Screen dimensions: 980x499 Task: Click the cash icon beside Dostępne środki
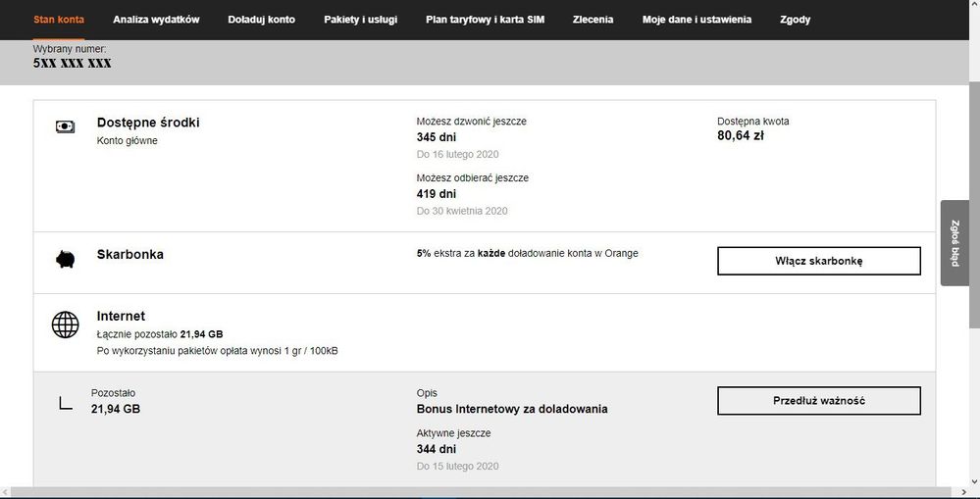pyautogui.click(x=65, y=126)
